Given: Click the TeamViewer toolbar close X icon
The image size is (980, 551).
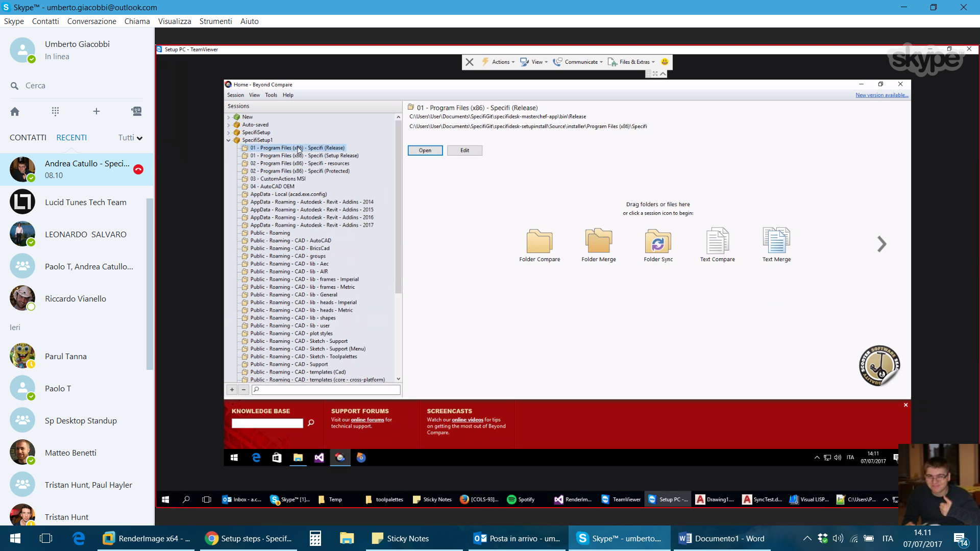Looking at the screenshot, I should (x=470, y=62).
